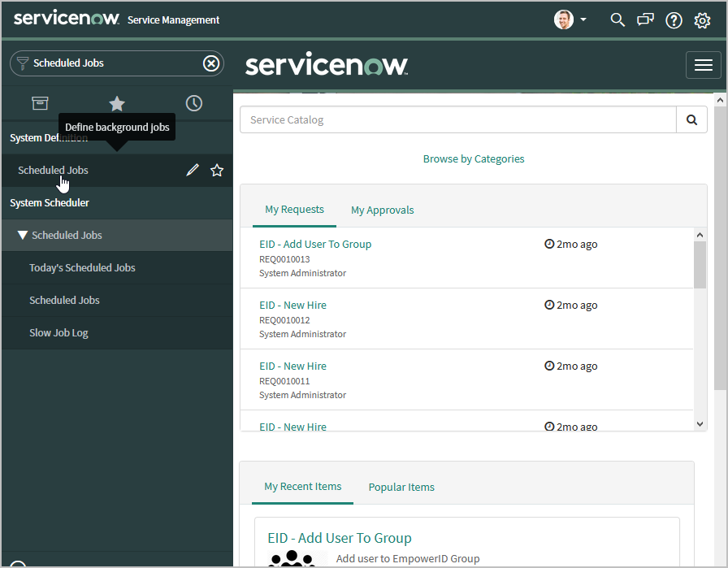728x568 pixels.
Task: Open the Connect chat icon in header
Action: (x=645, y=20)
